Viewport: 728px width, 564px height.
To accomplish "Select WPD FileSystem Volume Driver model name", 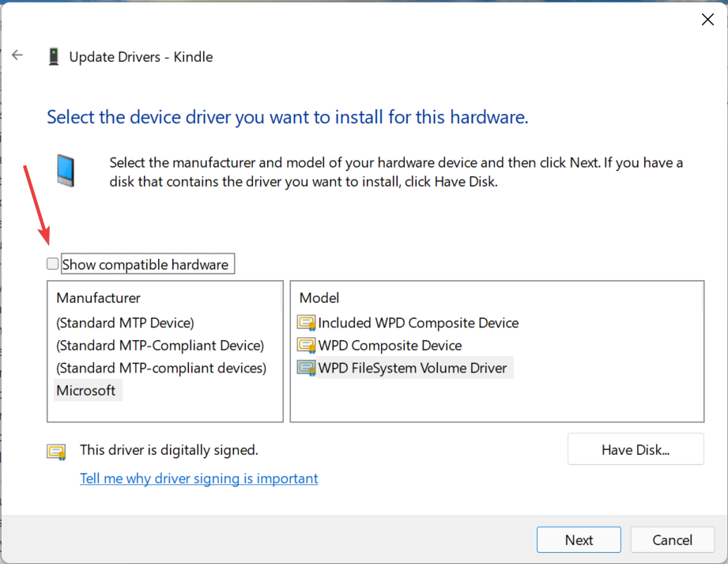I will click(412, 368).
